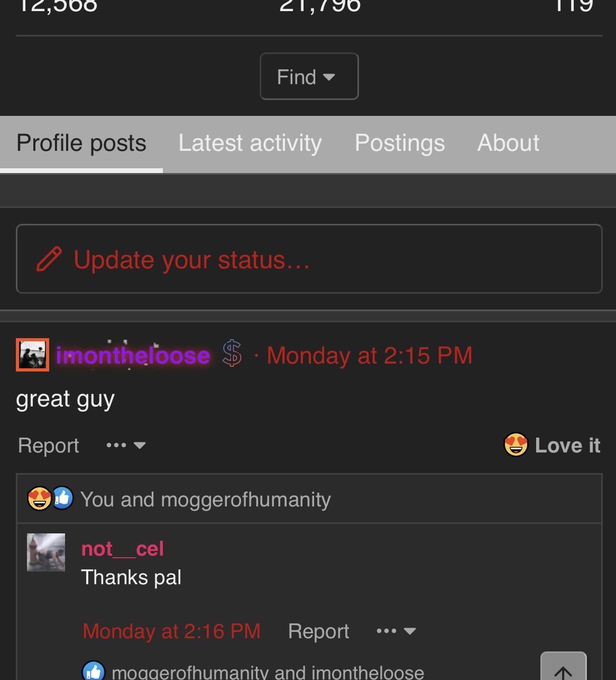Open imontheloose username link
This screenshot has height=680, width=616.
point(133,356)
